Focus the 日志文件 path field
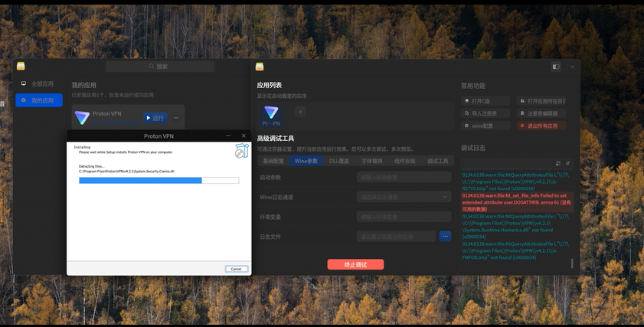This screenshot has height=327, width=644. click(x=396, y=237)
